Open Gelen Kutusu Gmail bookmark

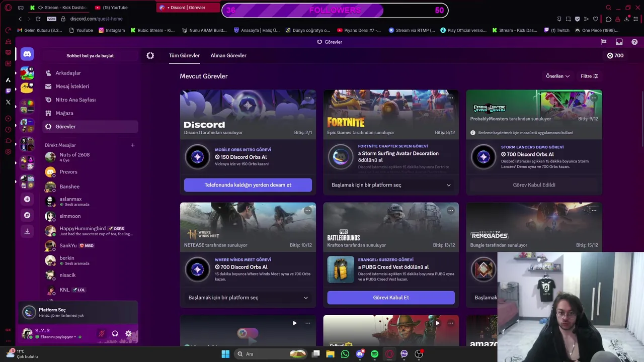[x=40, y=30]
